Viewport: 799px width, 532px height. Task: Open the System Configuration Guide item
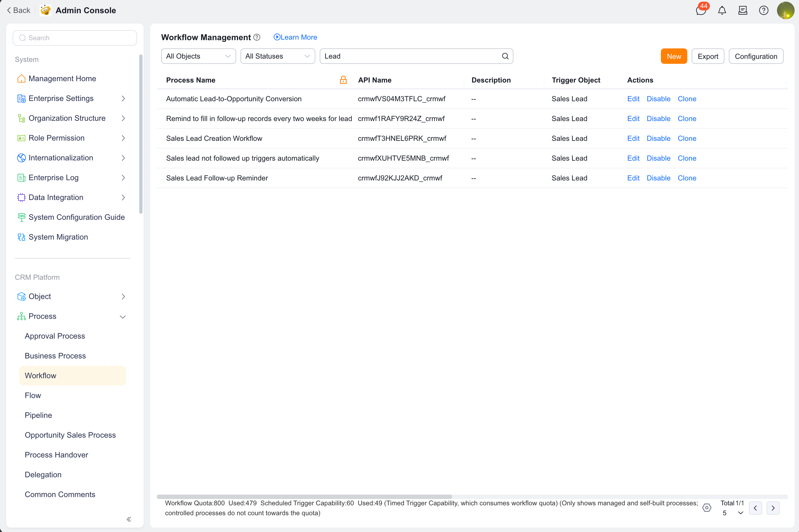[71, 217]
